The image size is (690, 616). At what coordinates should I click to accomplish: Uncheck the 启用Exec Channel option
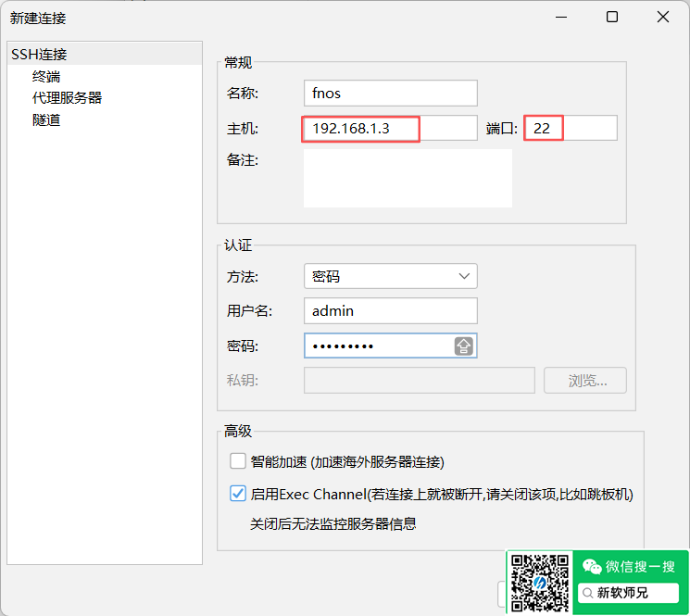point(238,494)
